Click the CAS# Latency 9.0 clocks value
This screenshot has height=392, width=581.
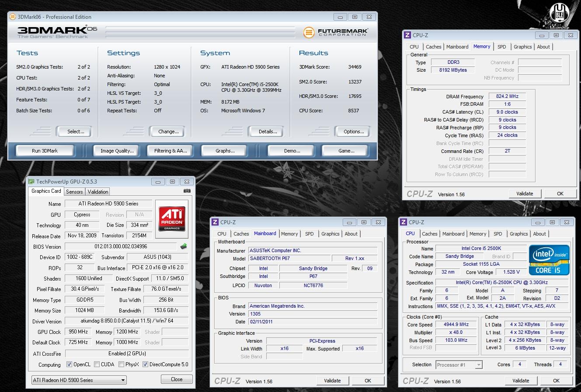[x=507, y=112]
